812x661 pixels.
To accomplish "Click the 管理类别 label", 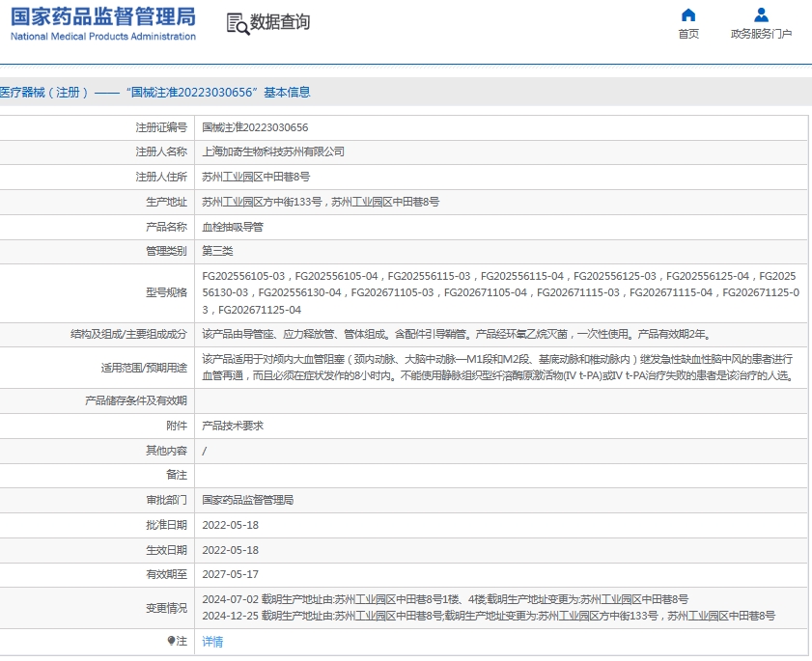I will pyautogui.click(x=166, y=251).
